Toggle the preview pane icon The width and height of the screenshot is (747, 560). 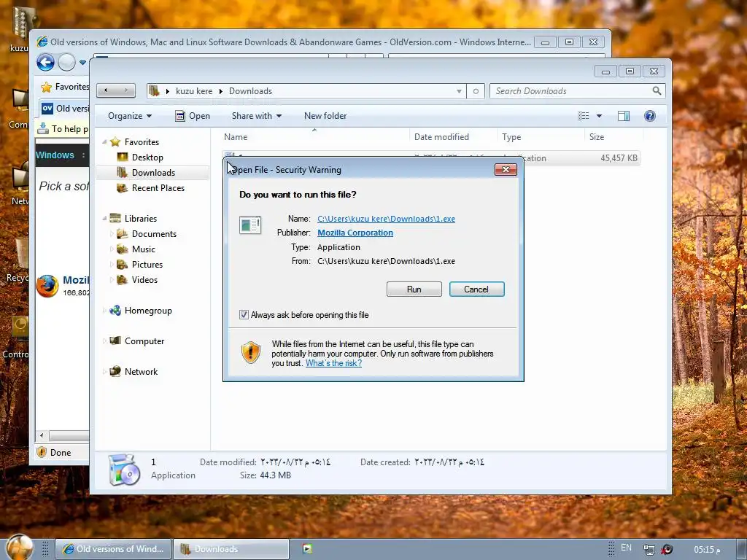point(624,116)
